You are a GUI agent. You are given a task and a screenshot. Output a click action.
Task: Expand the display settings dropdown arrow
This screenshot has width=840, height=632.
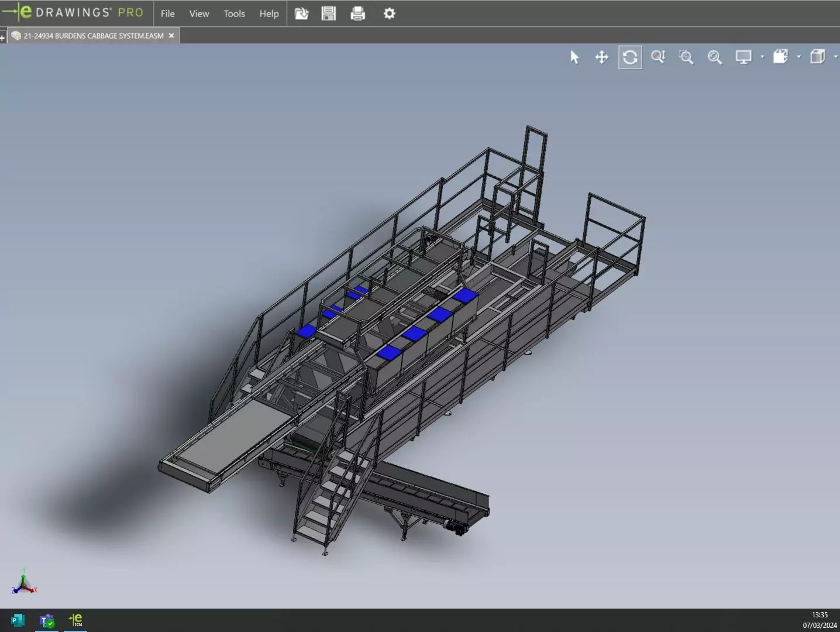[762, 57]
